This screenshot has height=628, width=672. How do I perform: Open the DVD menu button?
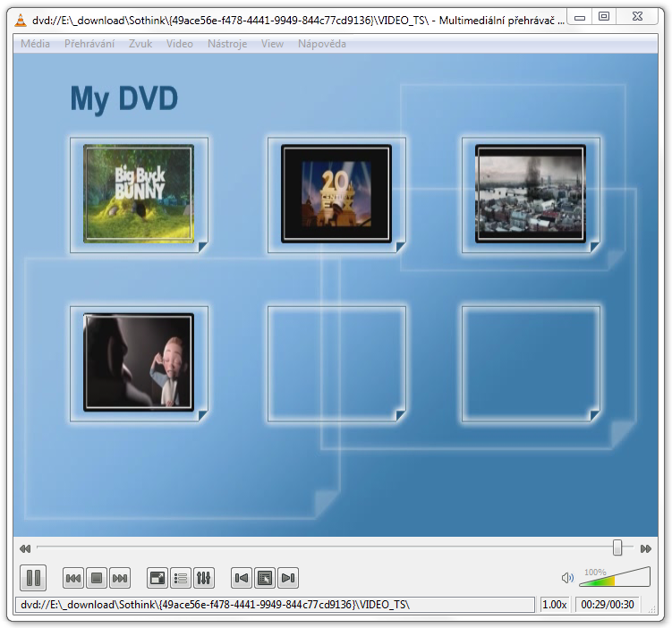pyautogui.click(x=265, y=578)
